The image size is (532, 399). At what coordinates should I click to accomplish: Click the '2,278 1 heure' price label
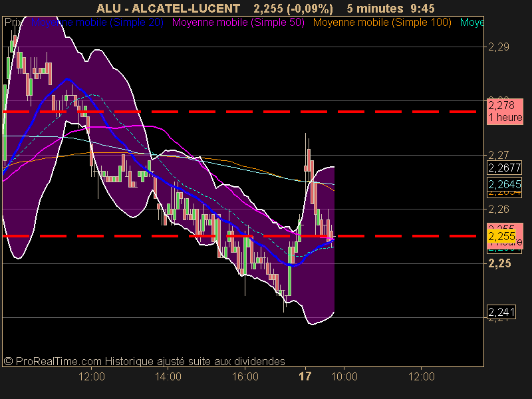(505, 111)
